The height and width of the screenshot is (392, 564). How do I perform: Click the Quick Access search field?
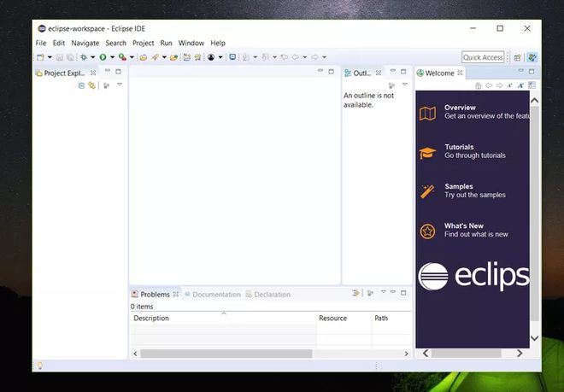[x=483, y=57]
